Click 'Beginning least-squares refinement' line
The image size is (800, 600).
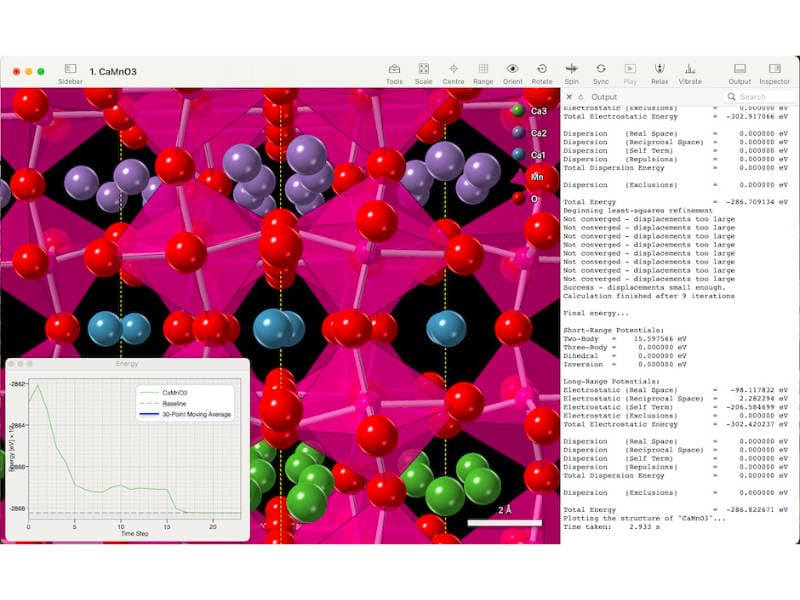638,210
